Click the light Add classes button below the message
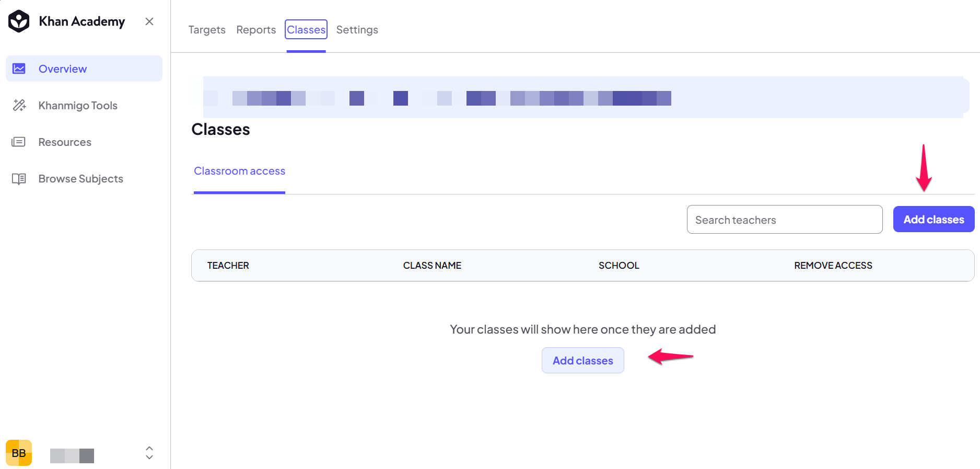The height and width of the screenshot is (469, 980). [x=583, y=360]
